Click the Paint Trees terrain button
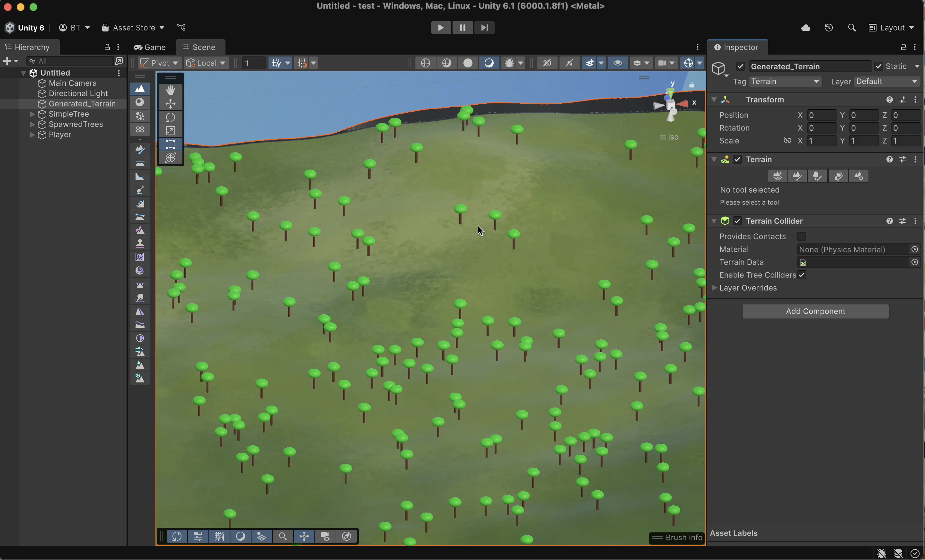The height and width of the screenshot is (560, 925). coord(818,176)
